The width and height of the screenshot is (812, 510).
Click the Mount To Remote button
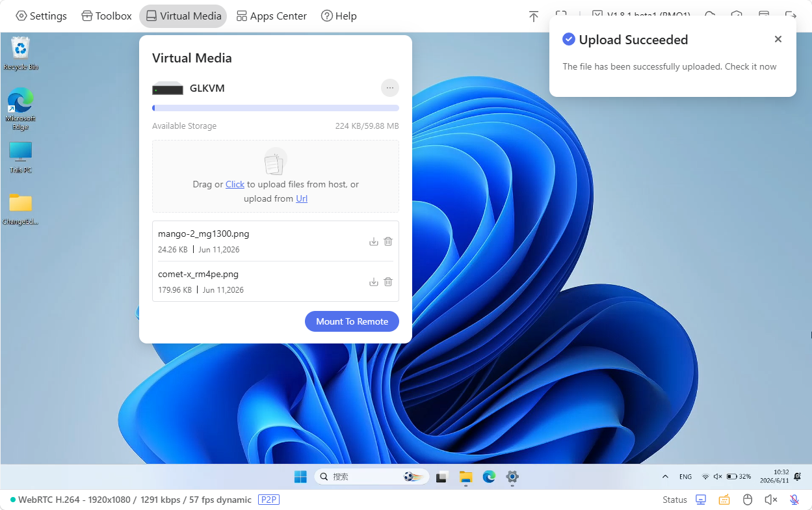pos(352,321)
